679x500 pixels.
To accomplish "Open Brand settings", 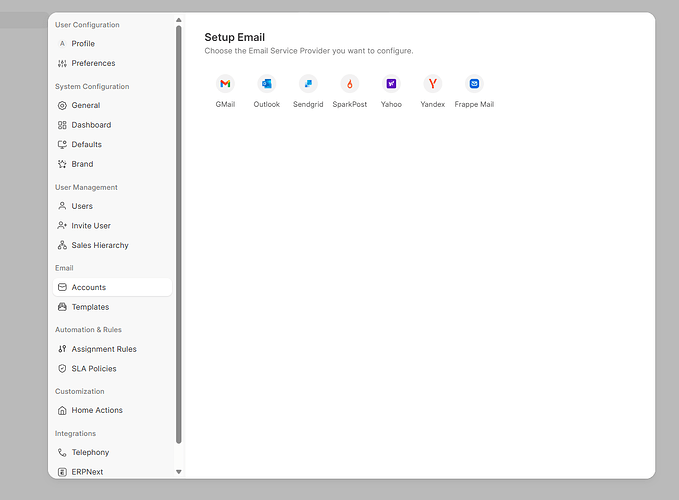I will pyautogui.click(x=113, y=164).
